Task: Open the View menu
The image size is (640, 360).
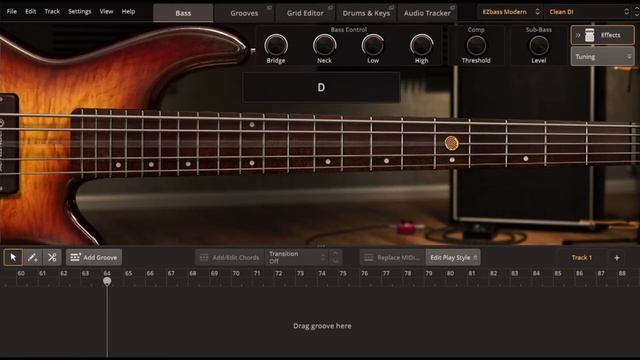Action: (x=107, y=11)
